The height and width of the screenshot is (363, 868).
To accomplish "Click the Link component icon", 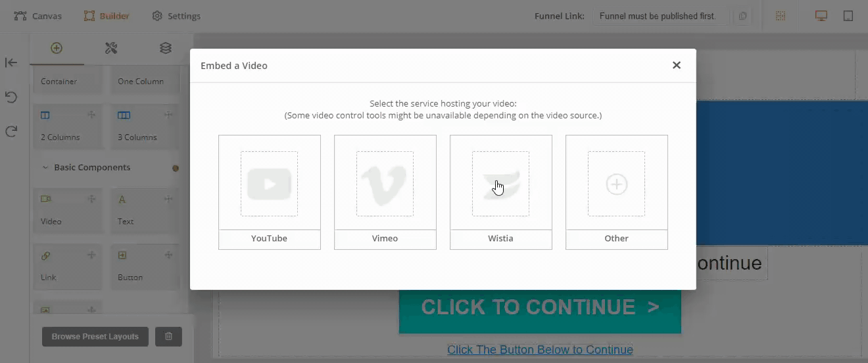I will (x=45, y=255).
